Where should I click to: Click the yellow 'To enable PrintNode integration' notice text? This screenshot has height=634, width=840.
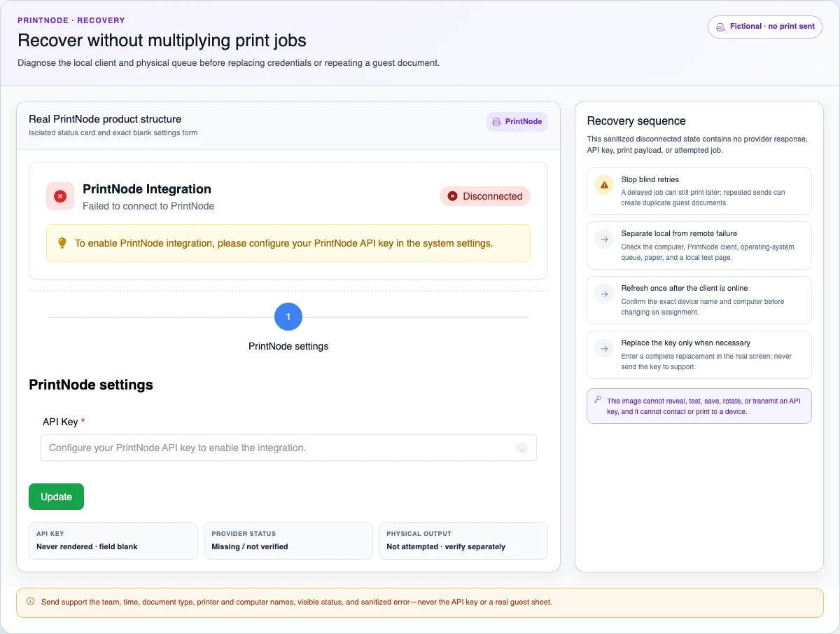pyautogui.click(x=284, y=243)
